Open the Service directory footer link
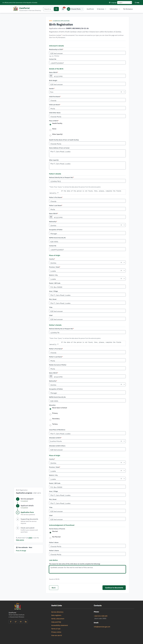 click(x=57, y=612)
